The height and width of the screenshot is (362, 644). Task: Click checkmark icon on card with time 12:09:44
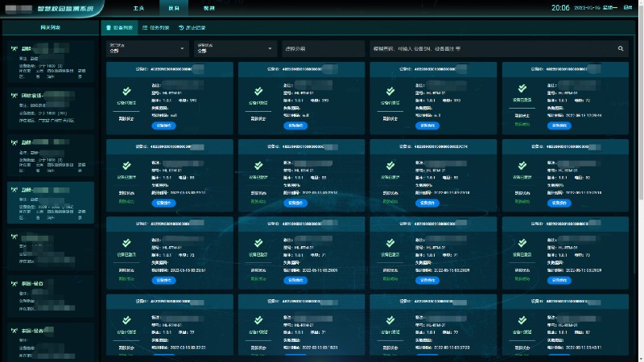[x=522, y=88]
